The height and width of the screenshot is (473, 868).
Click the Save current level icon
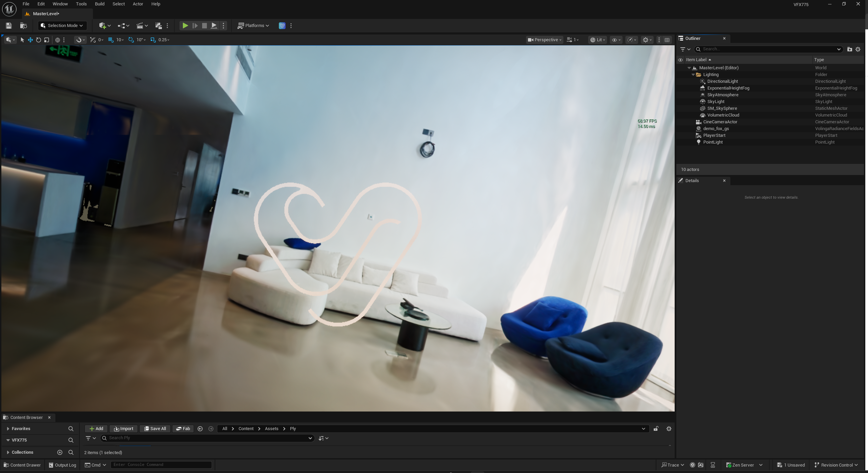click(x=9, y=25)
